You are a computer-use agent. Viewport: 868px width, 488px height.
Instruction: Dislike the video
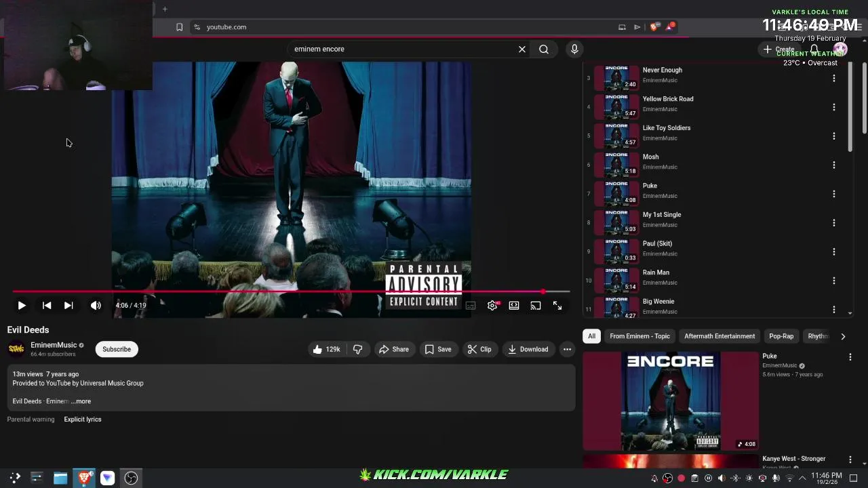click(x=357, y=350)
